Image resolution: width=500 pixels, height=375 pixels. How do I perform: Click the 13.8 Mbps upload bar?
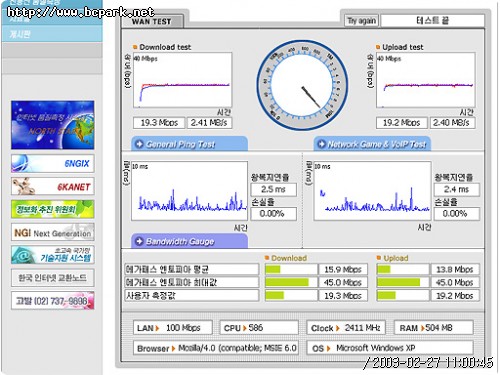click(x=403, y=269)
